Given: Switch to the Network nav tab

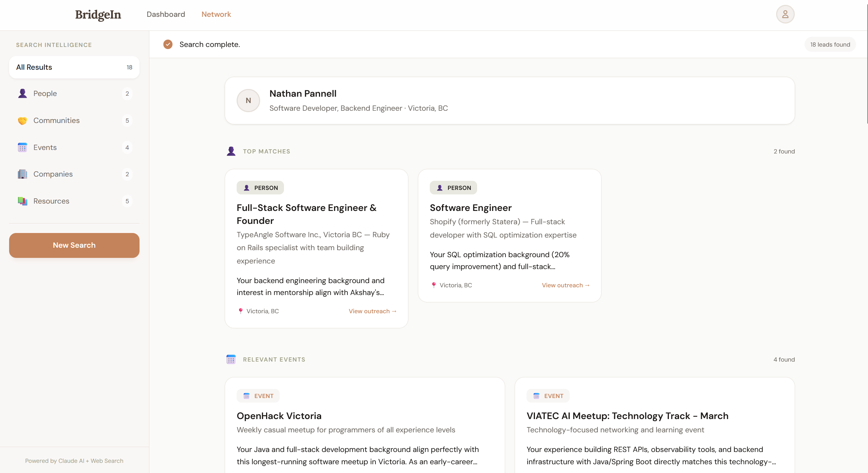Looking at the screenshot, I should coord(216,14).
